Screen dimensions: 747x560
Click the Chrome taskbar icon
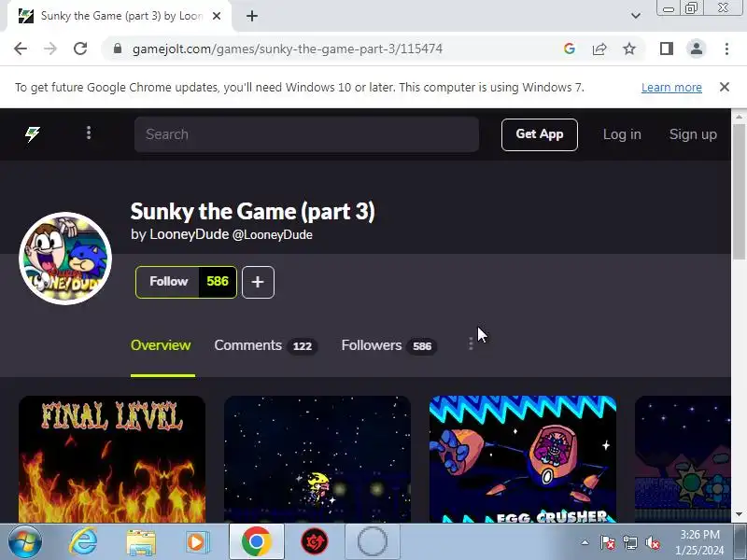point(256,542)
